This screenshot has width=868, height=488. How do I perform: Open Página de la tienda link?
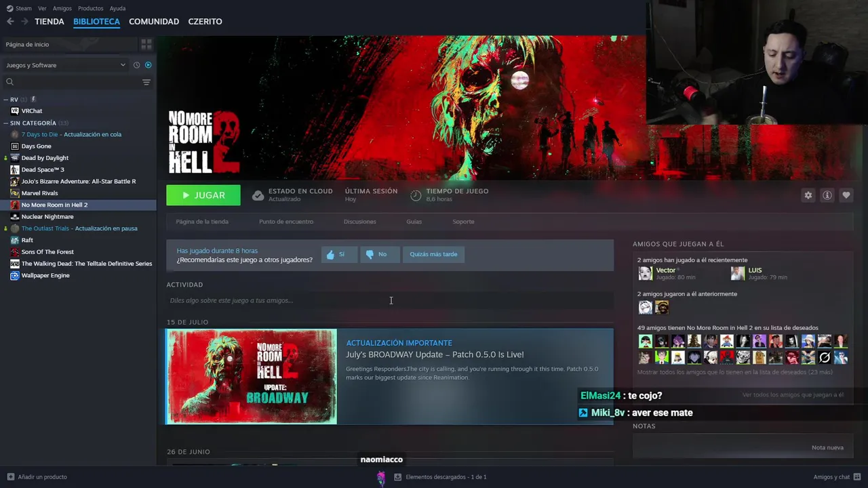pyautogui.click(x=202, y=222)
